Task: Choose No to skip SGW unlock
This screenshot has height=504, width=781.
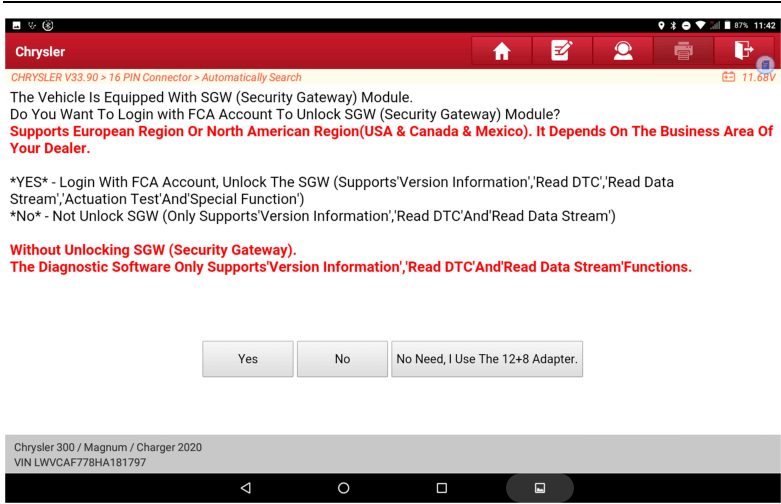Action: (342, 359)
